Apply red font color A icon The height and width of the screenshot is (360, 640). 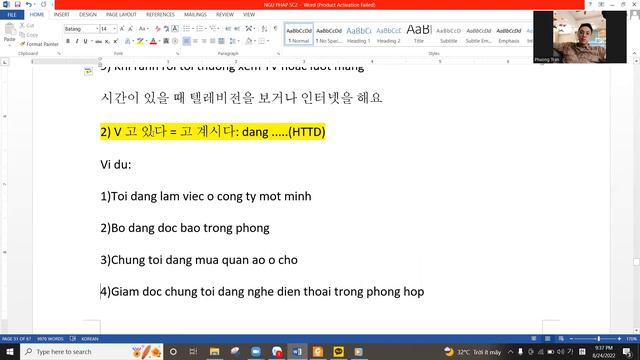click(x=153, y=41)
